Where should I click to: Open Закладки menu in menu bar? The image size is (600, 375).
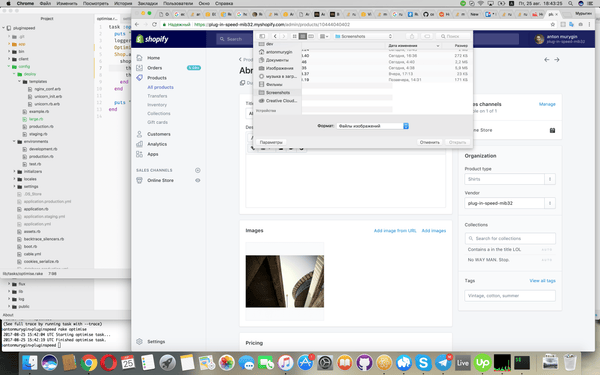[148, 3]
